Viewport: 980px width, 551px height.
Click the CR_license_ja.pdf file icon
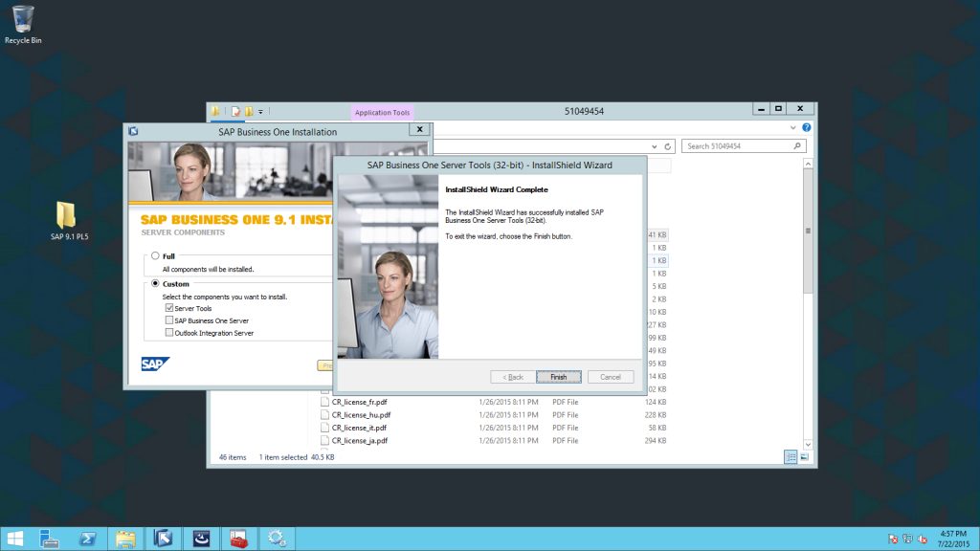pyautogui.click(x=325, y=440)
